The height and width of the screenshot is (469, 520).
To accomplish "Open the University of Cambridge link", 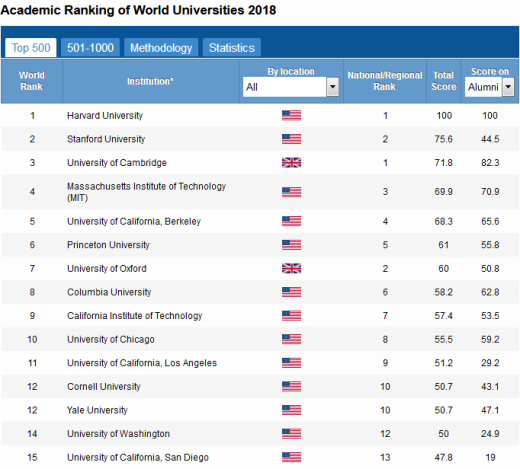I will coord(117,163).
